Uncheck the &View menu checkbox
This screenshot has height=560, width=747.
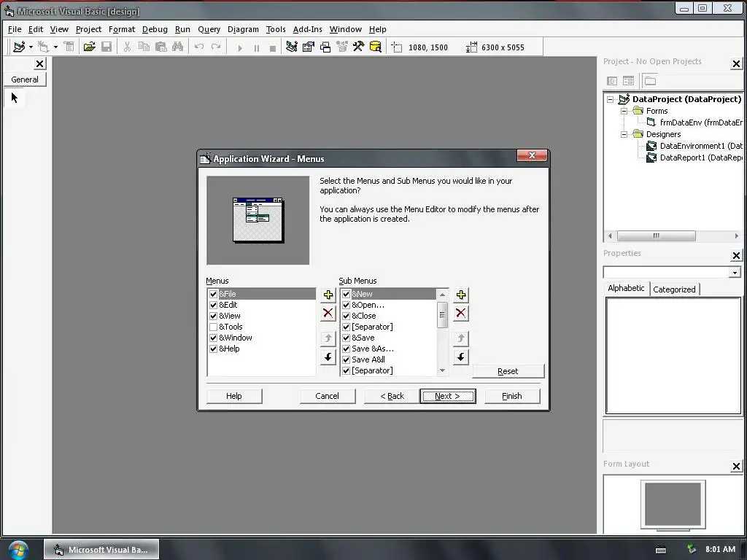[214, 316]
